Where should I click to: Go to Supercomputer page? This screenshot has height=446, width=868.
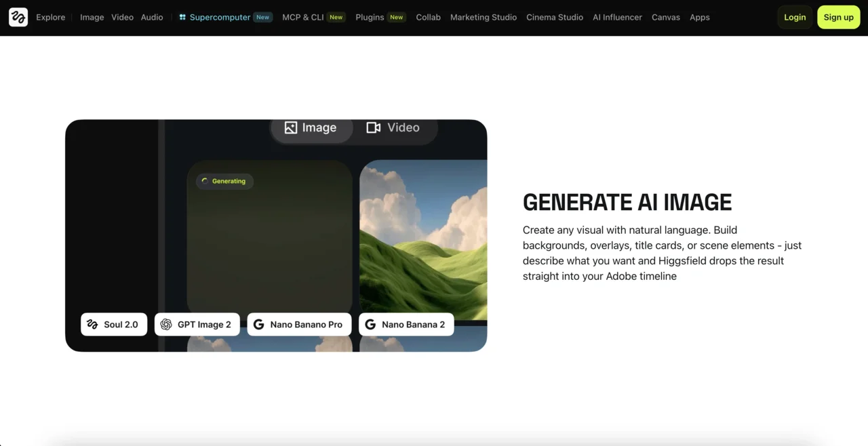[x=220, y=18]
